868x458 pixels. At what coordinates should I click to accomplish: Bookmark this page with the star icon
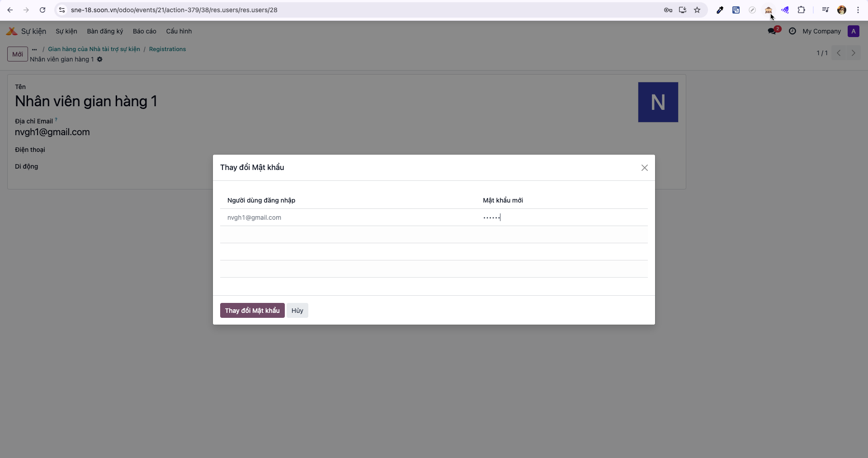tap(697, 10)
